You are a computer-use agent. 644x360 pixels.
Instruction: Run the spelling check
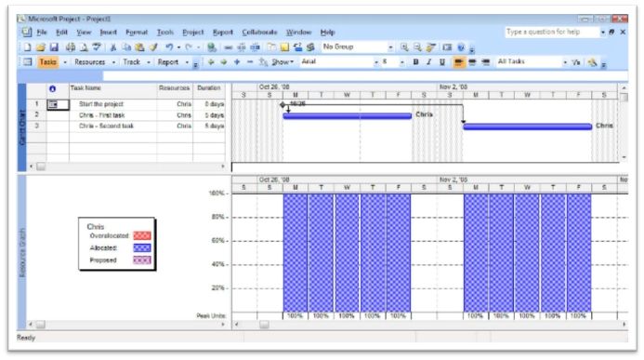[x=97, y=47]
